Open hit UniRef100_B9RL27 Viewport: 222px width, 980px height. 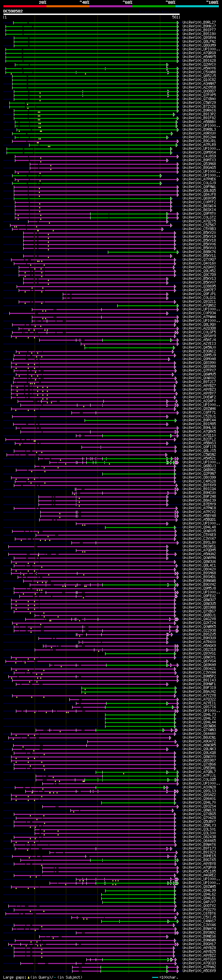click(199, 23)
